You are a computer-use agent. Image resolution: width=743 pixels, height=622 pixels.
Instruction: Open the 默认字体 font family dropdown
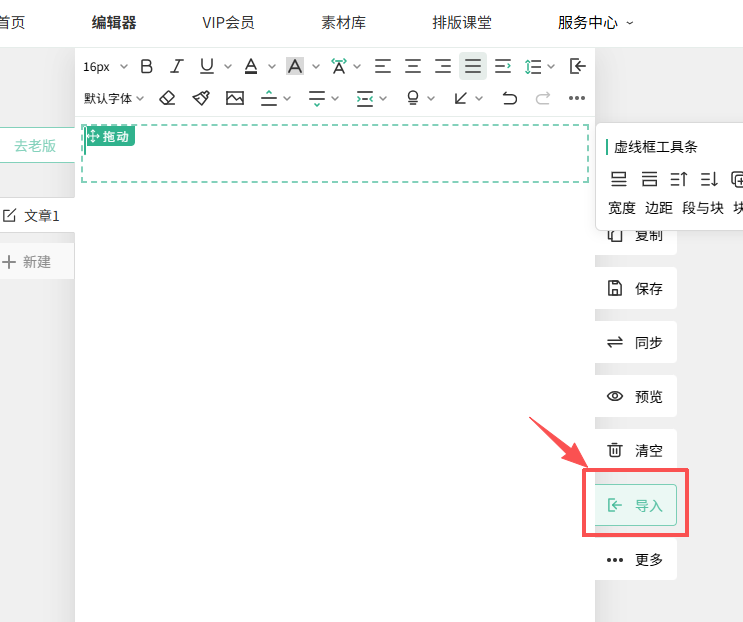(113, 98)
